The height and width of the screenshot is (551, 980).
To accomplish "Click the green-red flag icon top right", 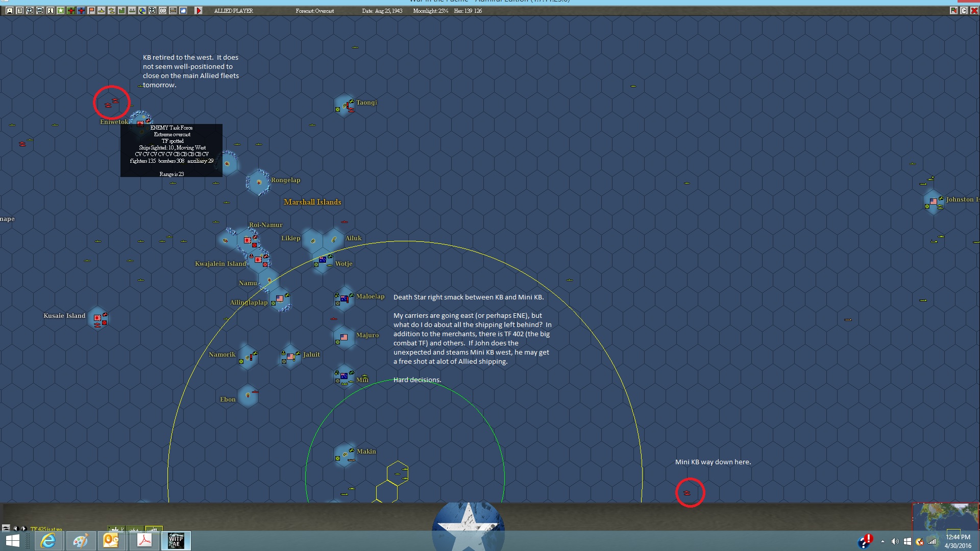I will 953,11.
